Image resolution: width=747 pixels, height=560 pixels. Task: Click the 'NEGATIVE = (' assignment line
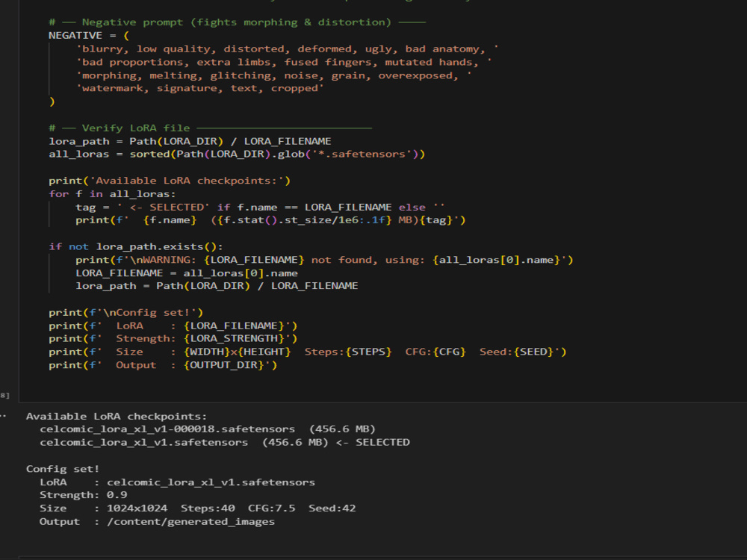click(x=89, y=36)
